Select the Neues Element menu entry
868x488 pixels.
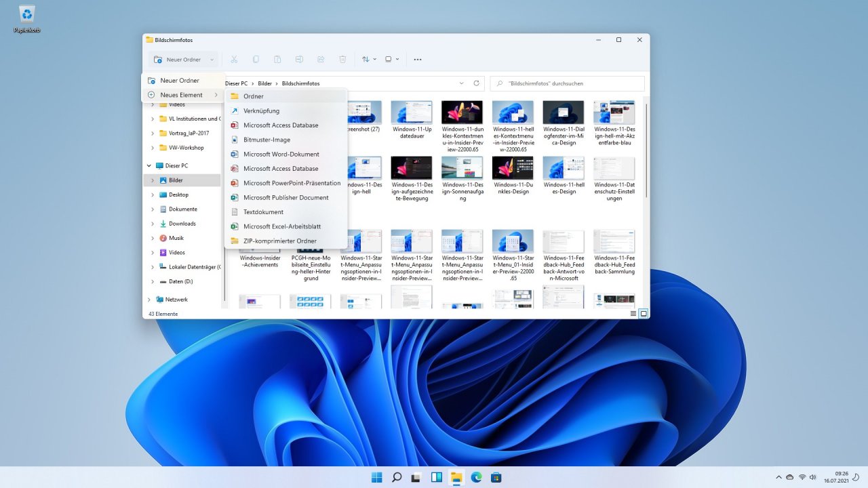[x=183, y=95]
